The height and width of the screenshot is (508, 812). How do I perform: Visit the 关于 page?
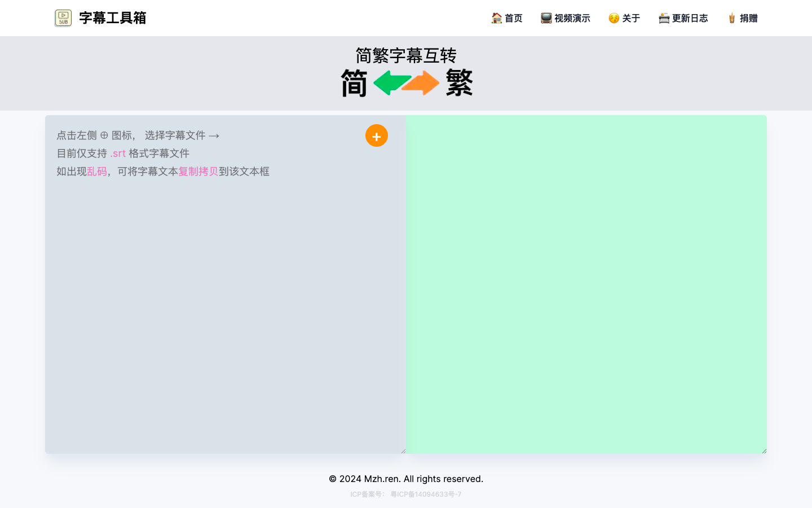pos(630,17)
